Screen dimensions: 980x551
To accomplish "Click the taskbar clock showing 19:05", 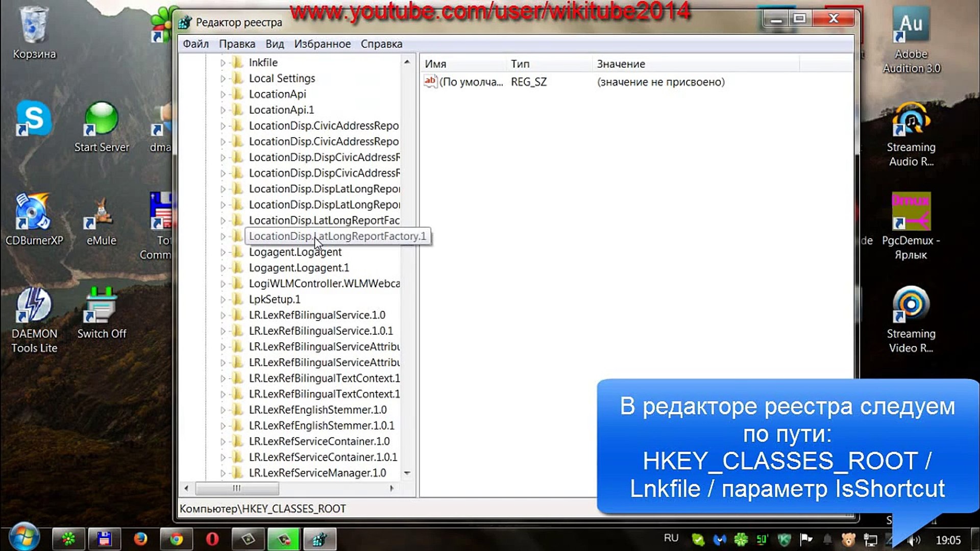I will point(948,540).
